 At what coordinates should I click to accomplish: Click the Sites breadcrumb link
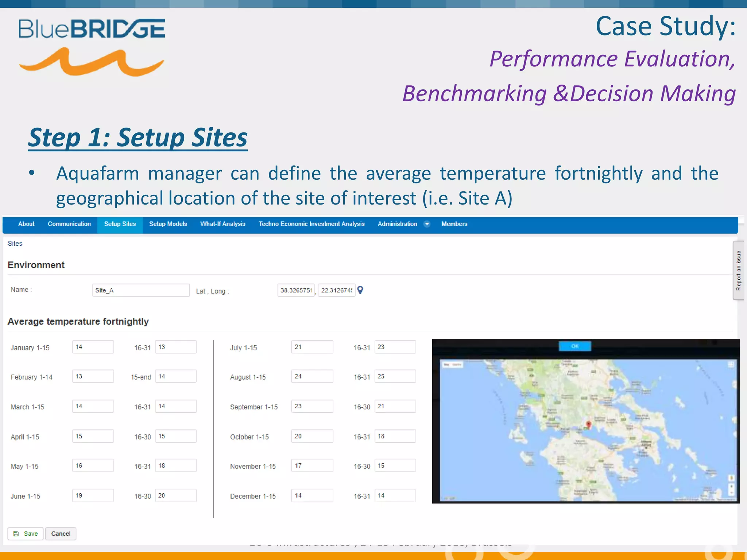tap(15, 244)
